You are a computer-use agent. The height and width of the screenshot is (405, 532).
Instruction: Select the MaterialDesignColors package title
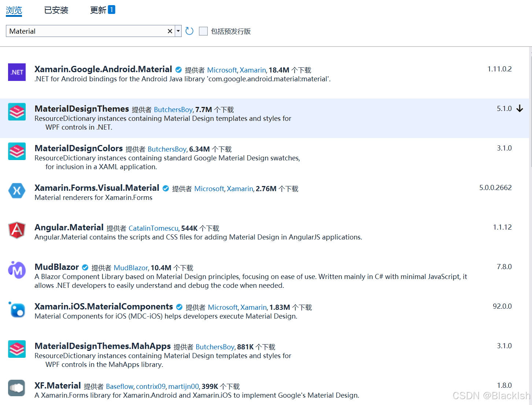tap(79, 148)
